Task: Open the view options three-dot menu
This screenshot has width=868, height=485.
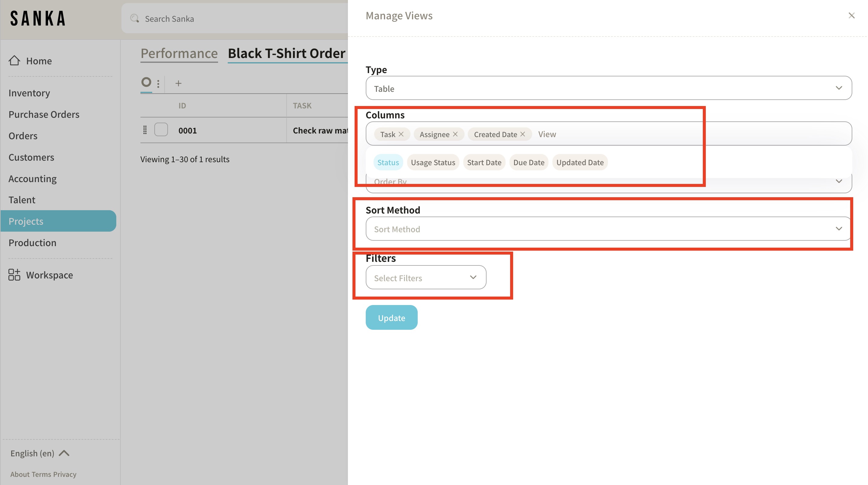Action: 158,83
